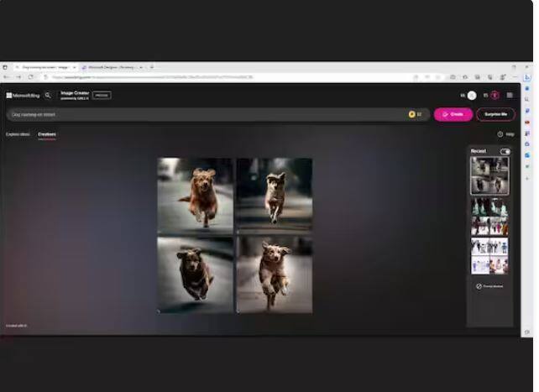Click the browser back arrow

[7, 77]
